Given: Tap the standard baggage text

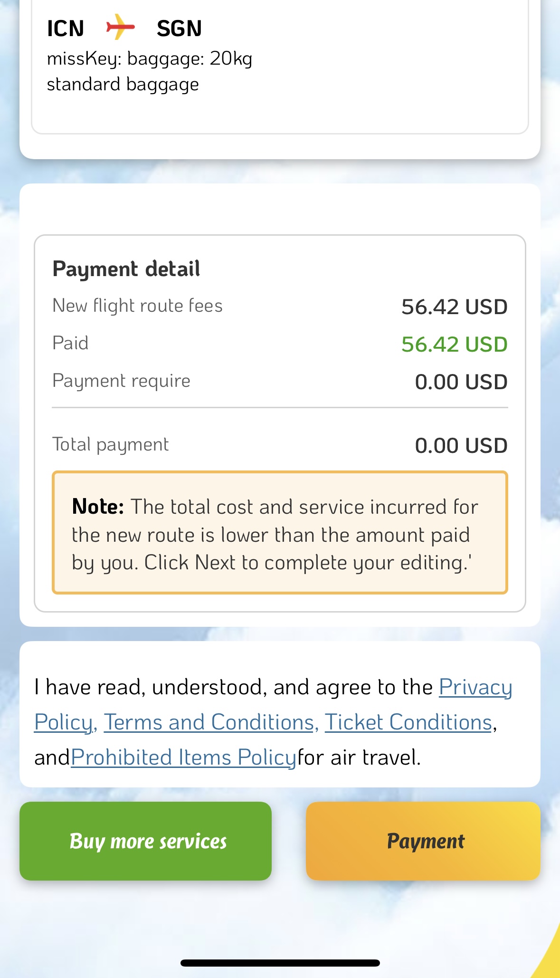Looking at the screenshot, I should [123, 85].
